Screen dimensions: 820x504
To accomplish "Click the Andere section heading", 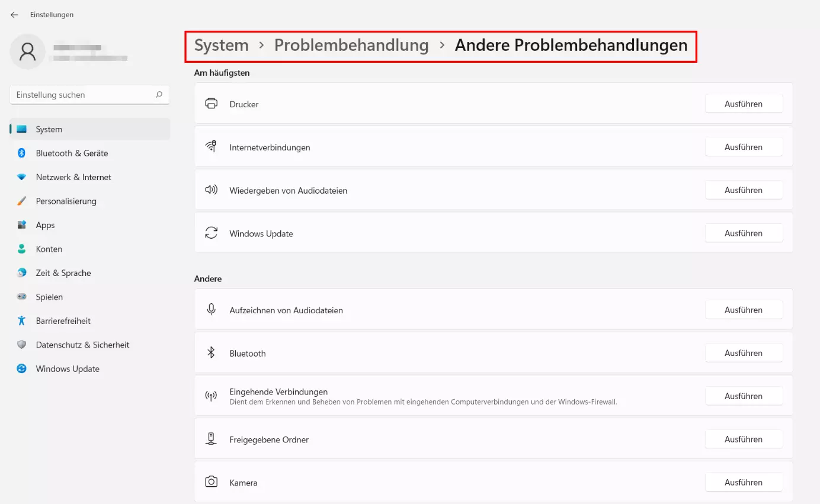I will click(x=208, y=279).
